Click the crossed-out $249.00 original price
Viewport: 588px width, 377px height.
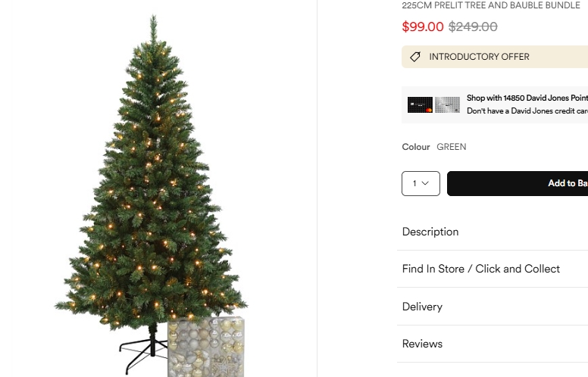click(473, 26)
